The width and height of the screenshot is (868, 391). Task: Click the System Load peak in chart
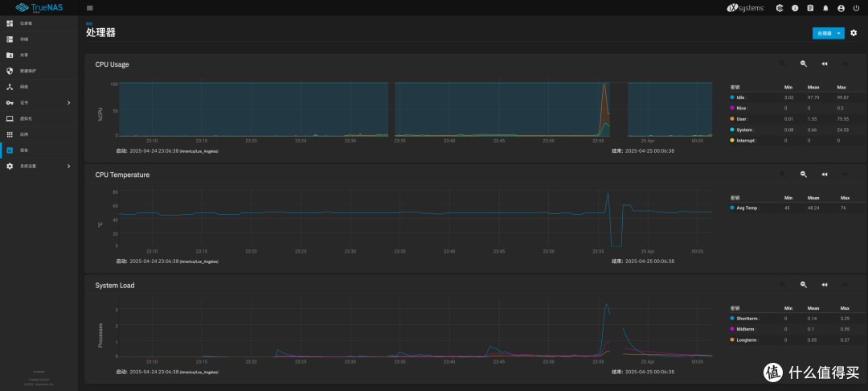[607, 305]
